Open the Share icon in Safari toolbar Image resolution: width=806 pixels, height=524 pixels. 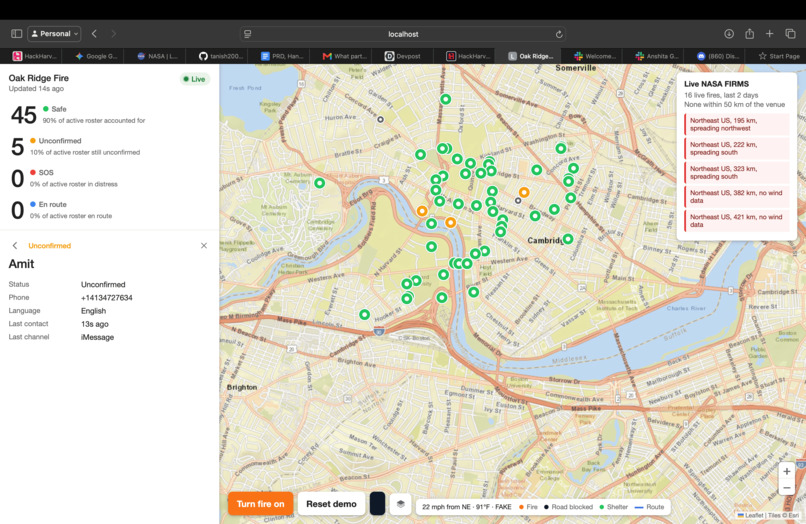[749, 33]
